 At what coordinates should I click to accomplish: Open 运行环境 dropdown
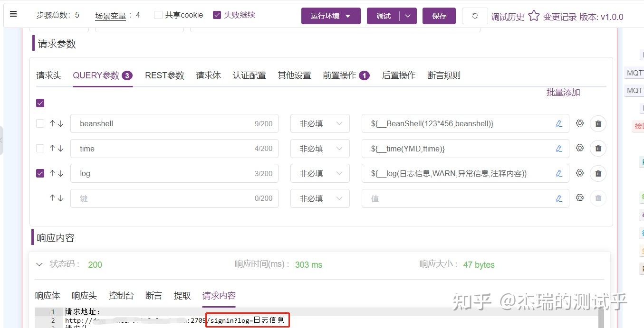331,16
